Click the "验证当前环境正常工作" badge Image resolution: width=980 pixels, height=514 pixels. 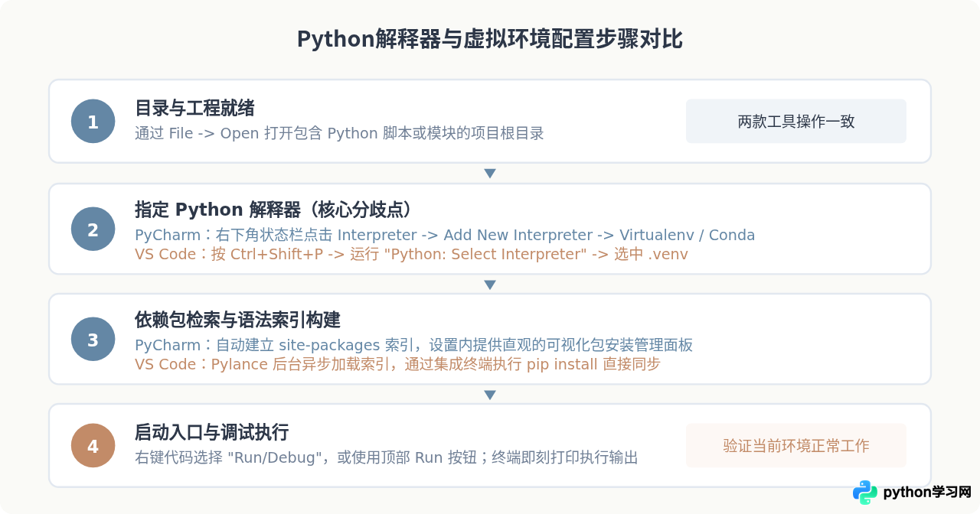796,446
